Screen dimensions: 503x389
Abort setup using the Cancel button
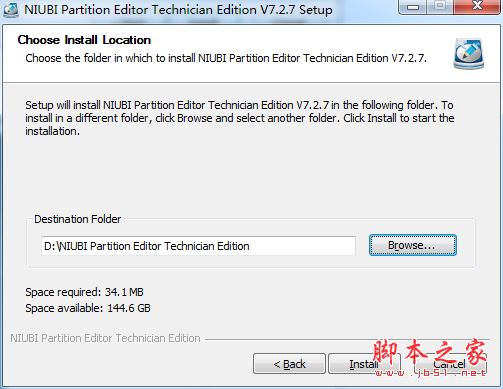[x=450, y=364]
